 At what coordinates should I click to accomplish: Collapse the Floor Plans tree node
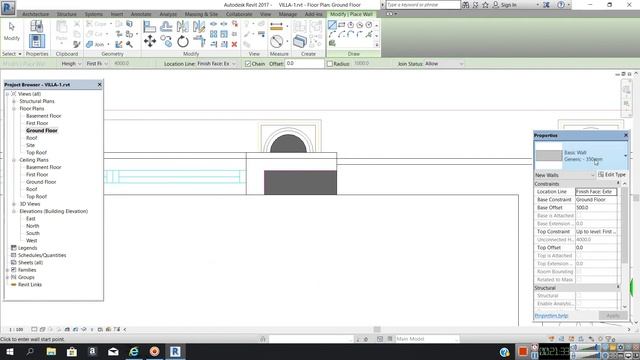(14, 109)
